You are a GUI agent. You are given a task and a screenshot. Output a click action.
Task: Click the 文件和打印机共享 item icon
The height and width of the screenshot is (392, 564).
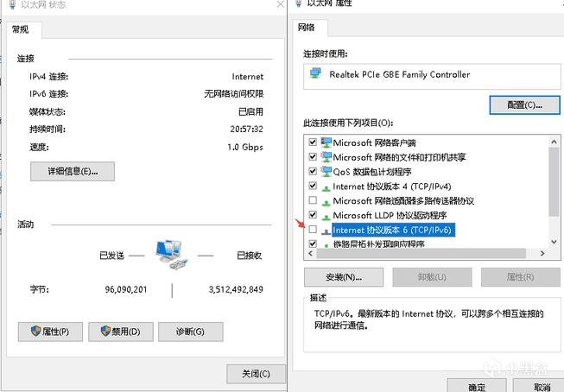point(326,157)
